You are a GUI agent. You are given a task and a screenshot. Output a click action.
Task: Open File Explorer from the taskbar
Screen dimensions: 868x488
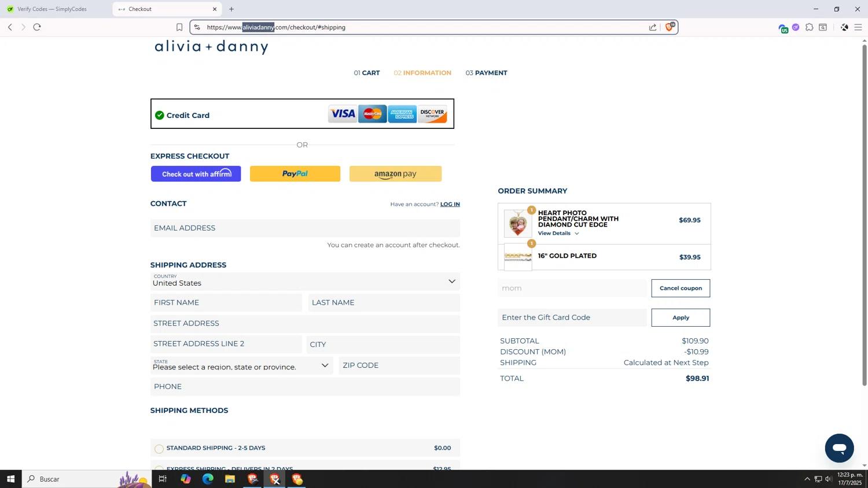pos(230,479)
